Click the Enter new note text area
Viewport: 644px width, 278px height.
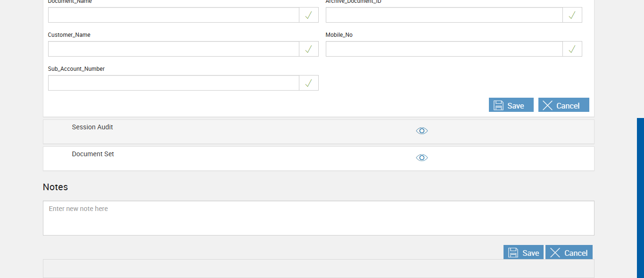point(318,218)
